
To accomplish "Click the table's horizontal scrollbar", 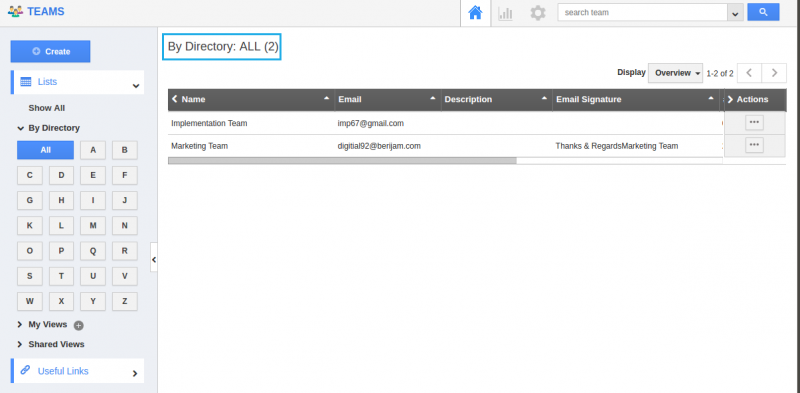I will 342,160.
